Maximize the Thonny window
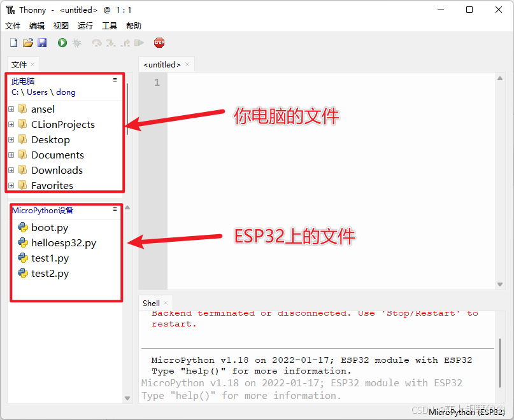 point(469,10)
